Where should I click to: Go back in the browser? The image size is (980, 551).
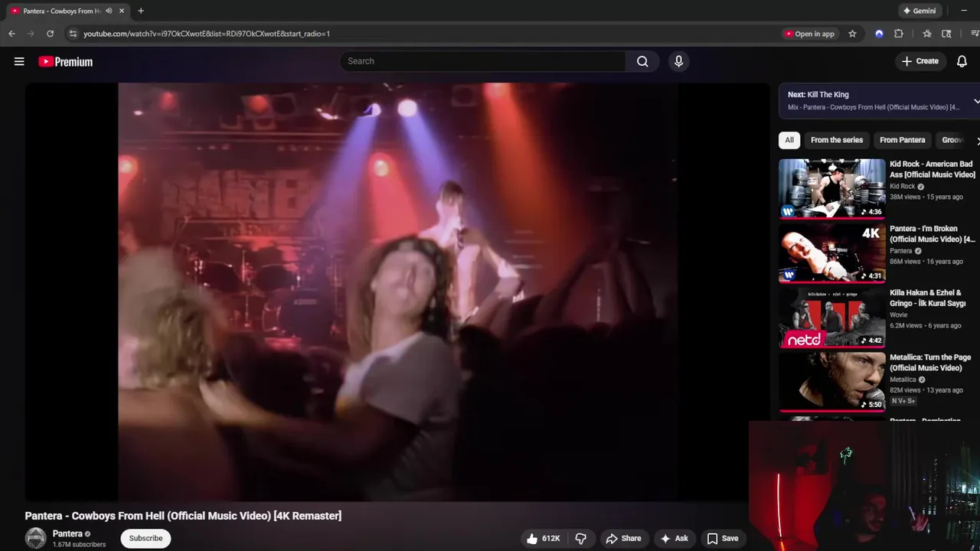click(x=11, y=34)
